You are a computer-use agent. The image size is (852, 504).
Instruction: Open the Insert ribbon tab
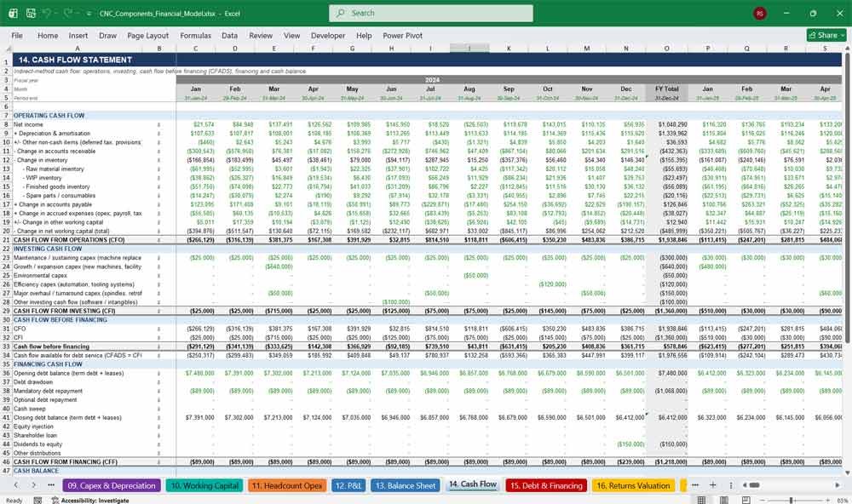[78, 35]
